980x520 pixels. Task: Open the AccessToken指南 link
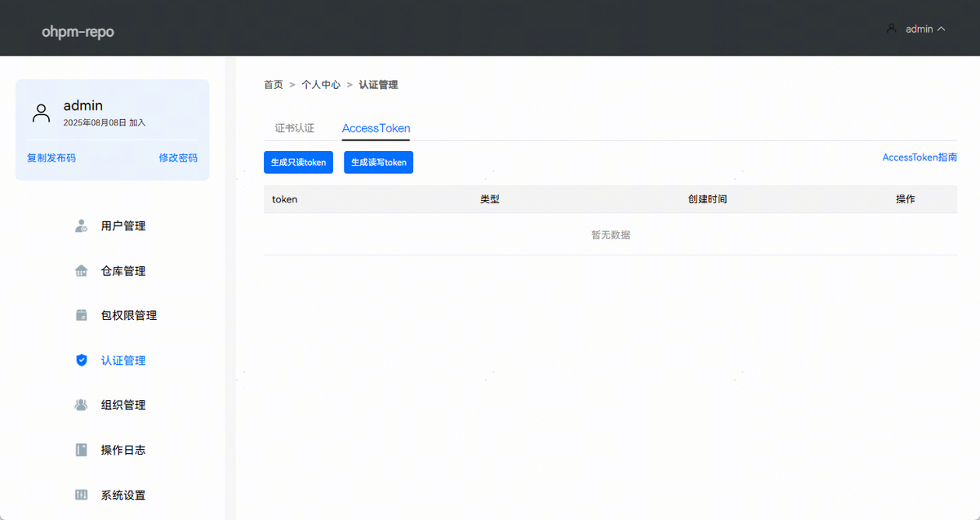point(920,158)
